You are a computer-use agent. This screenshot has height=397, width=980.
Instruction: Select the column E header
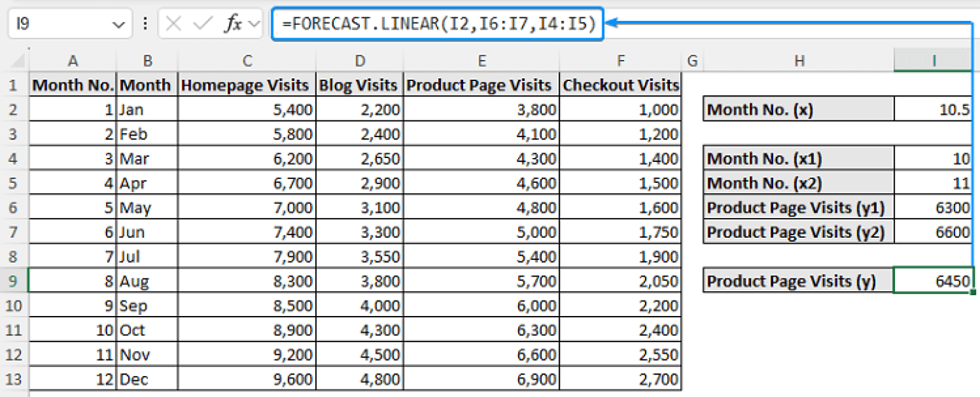coord(482,61)
